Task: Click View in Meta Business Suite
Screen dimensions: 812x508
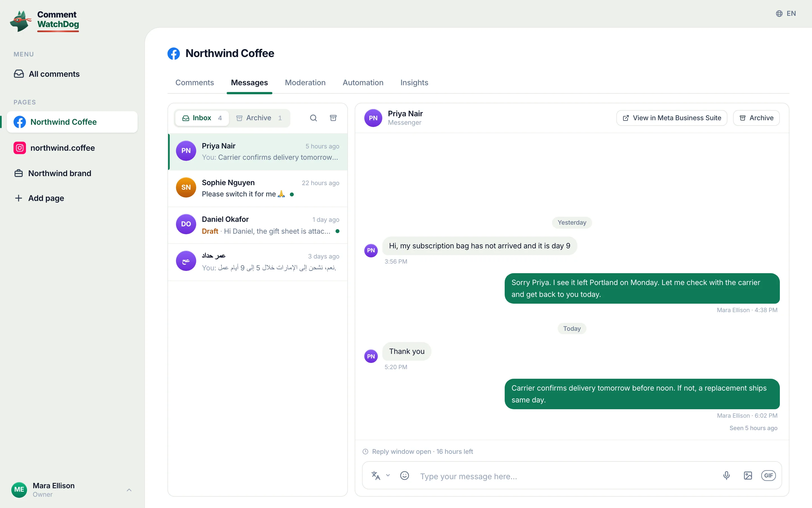Action: tap(672, 118)
